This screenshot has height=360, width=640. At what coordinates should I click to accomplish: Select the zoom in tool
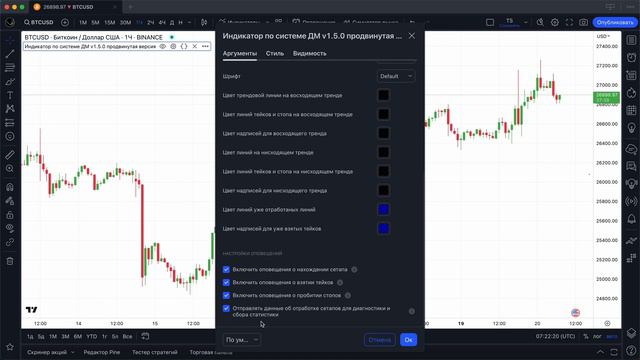point(10,169)
